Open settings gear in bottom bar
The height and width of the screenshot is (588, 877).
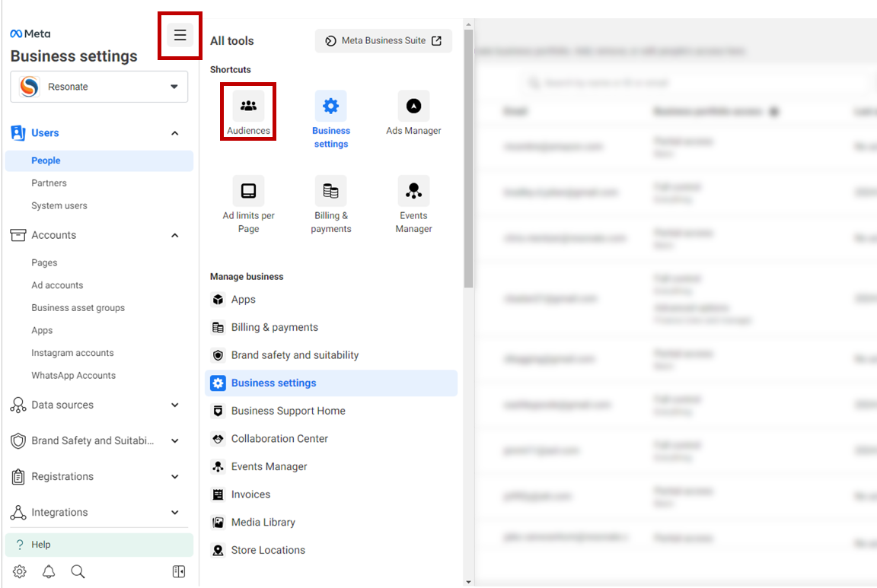point(20,571)
